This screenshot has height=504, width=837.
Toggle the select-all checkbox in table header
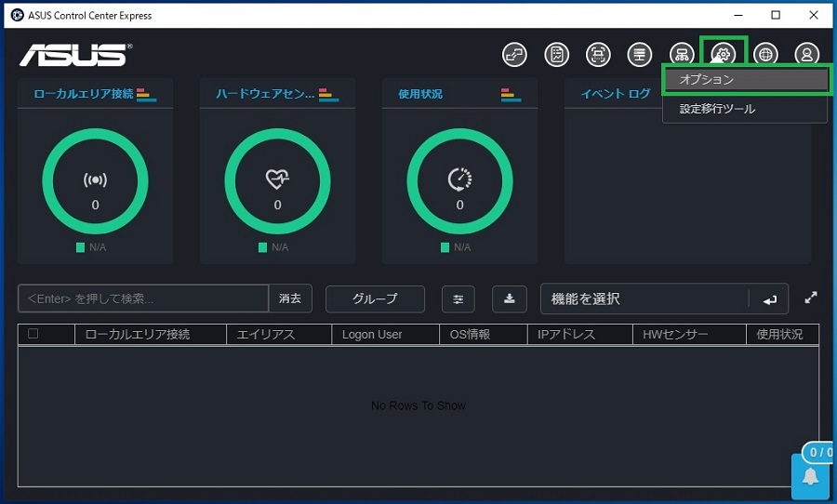(33, 334)
